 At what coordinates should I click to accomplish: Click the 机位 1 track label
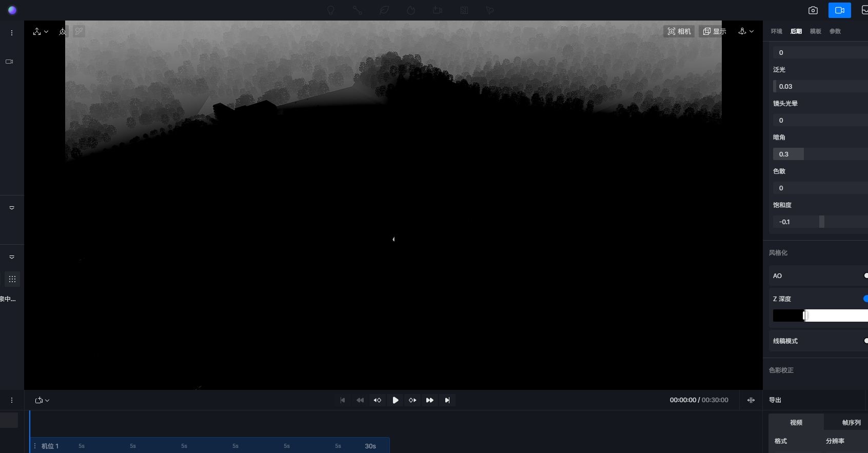(x=50, y=446)
